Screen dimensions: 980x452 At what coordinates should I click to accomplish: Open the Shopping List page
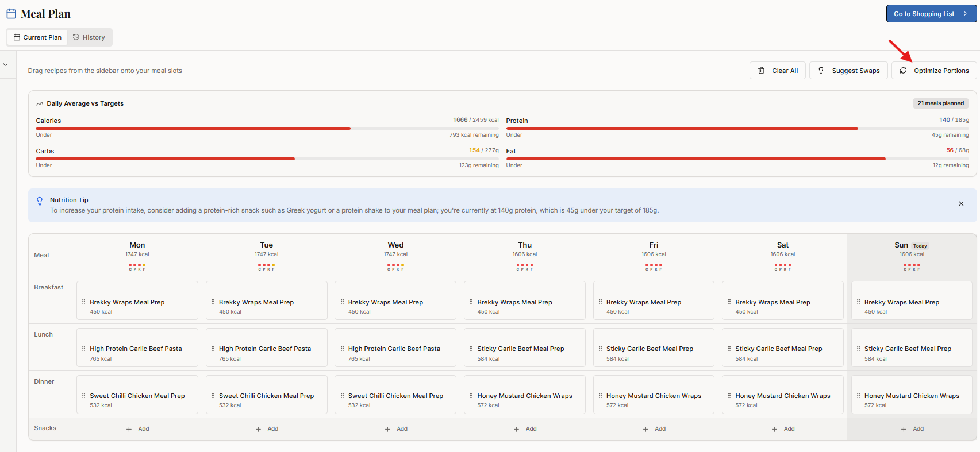coord(931,14)
